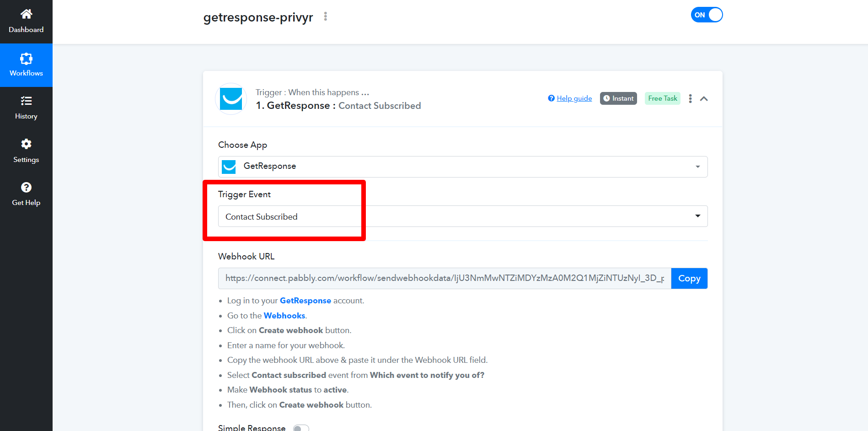Open the History list icon

[x=26, y=101]
